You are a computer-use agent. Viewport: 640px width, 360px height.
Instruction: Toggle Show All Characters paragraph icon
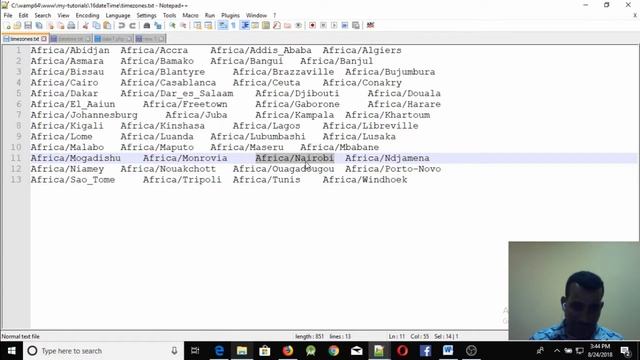233,26
